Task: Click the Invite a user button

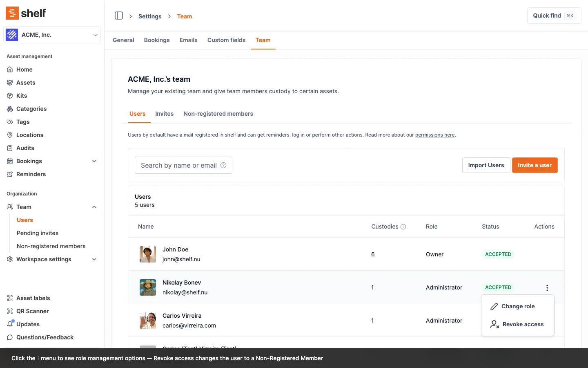Action: click(535, 165)
